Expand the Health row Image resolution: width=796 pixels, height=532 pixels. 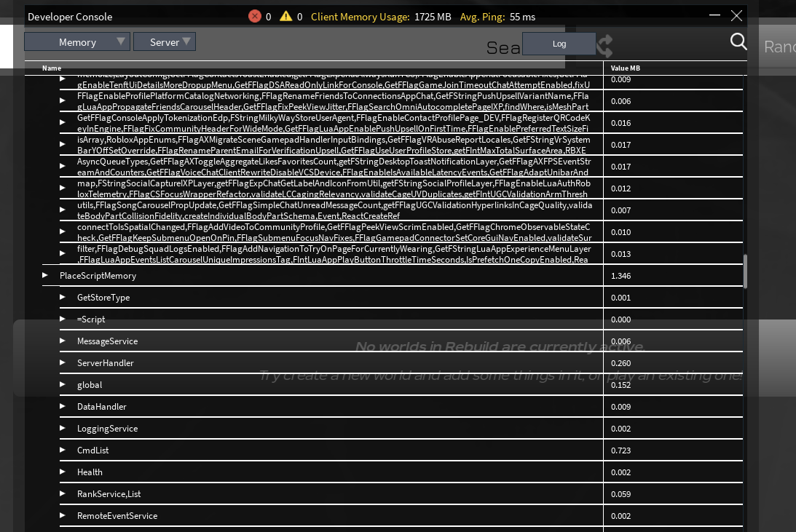tap(63, 472)
